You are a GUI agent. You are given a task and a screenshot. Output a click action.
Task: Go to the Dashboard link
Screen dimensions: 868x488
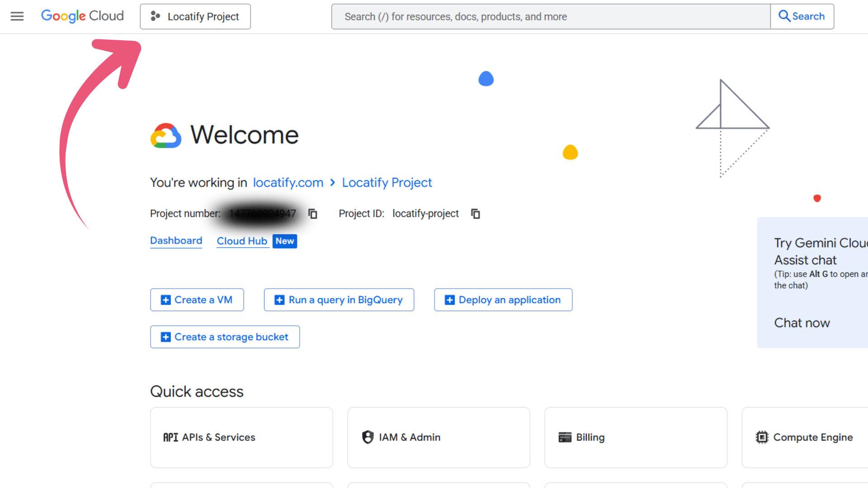[176, 241]
